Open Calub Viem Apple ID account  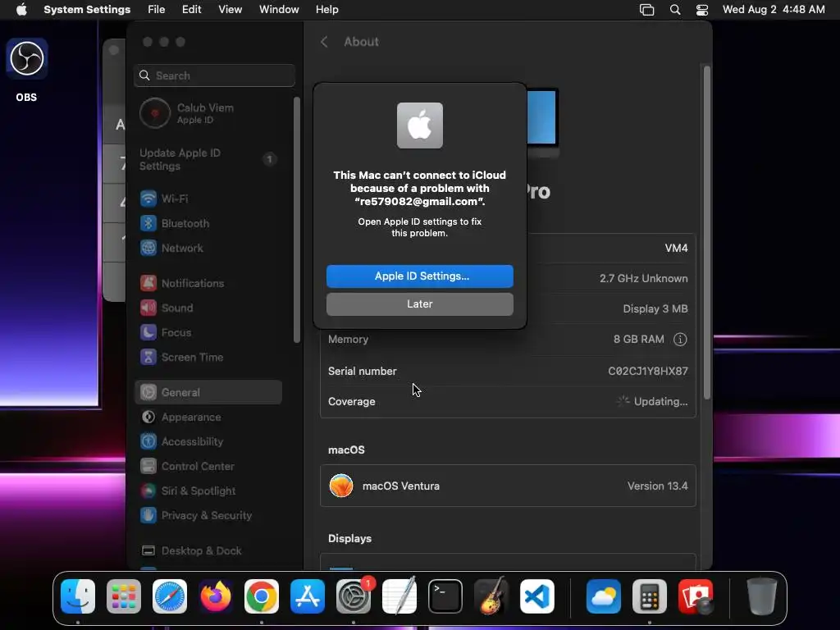click(x=209, y=113)
